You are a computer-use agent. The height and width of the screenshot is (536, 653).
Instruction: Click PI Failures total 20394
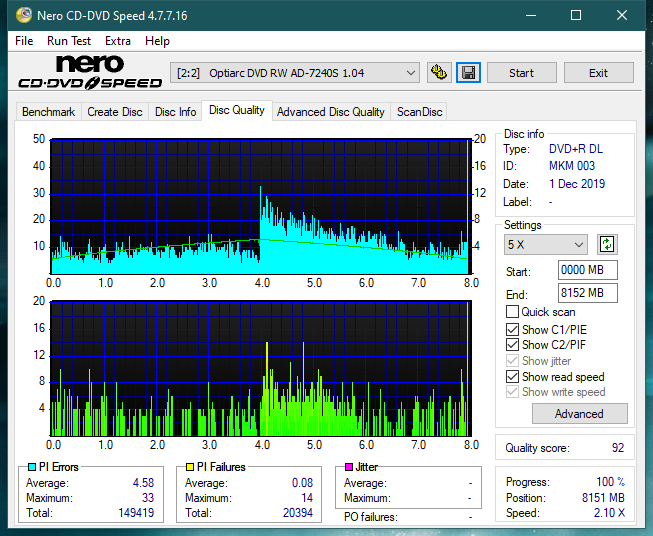(x=298, y=513)
